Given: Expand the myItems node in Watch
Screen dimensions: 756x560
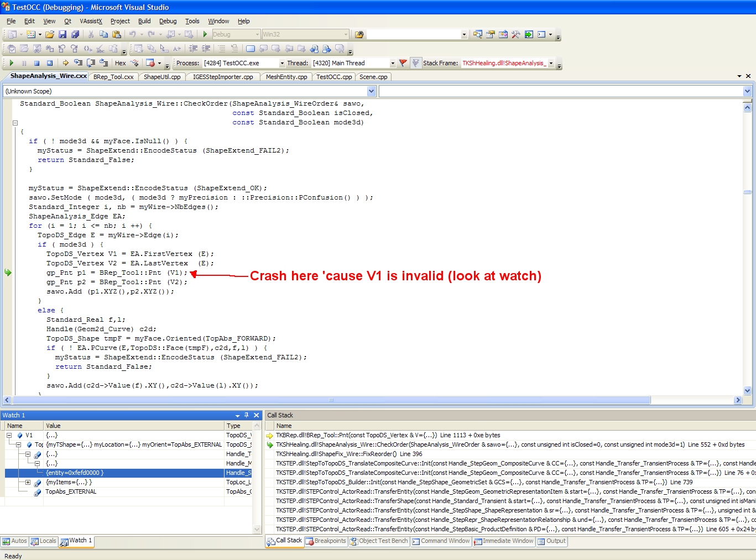Looking at the screenshot, I should click(x=28, y=483).
